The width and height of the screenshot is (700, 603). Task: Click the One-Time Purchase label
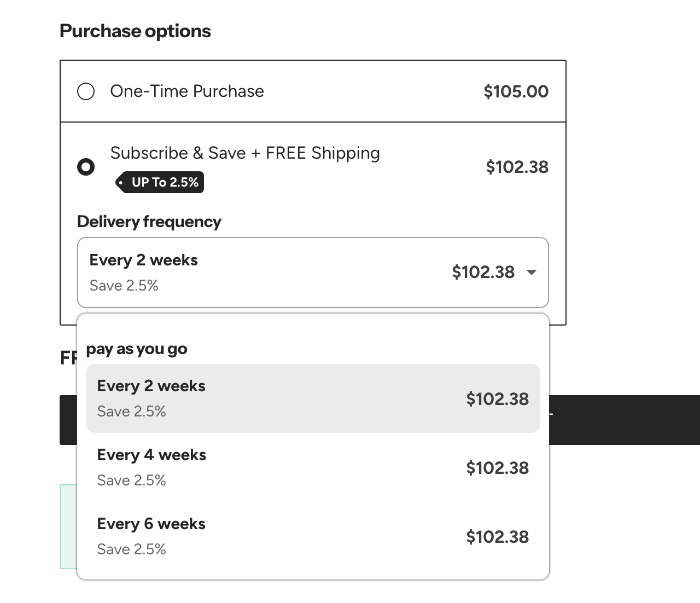[x=187, y=91]
